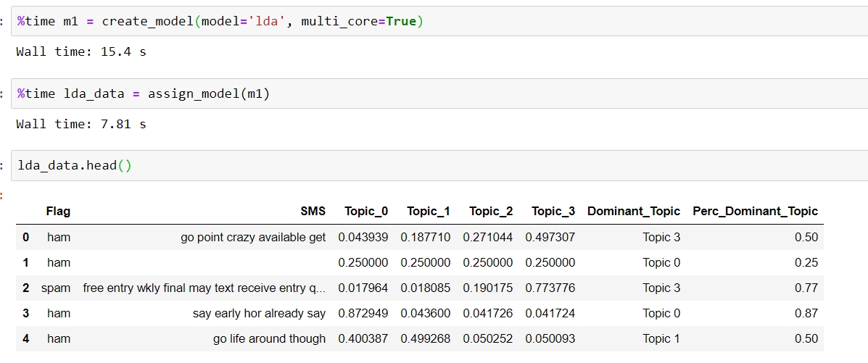Click the 'Wall time: 15.4 s' output
The width and height of the screenshot is (868, 363).
point(81,52)
